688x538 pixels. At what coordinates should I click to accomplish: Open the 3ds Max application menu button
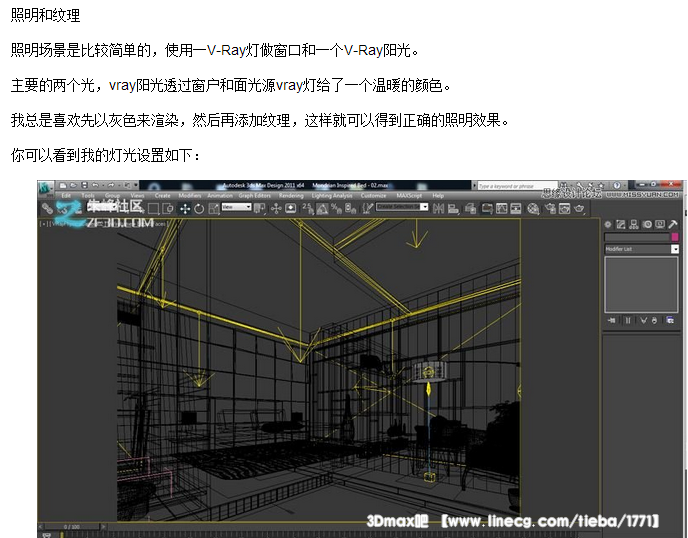45,188
